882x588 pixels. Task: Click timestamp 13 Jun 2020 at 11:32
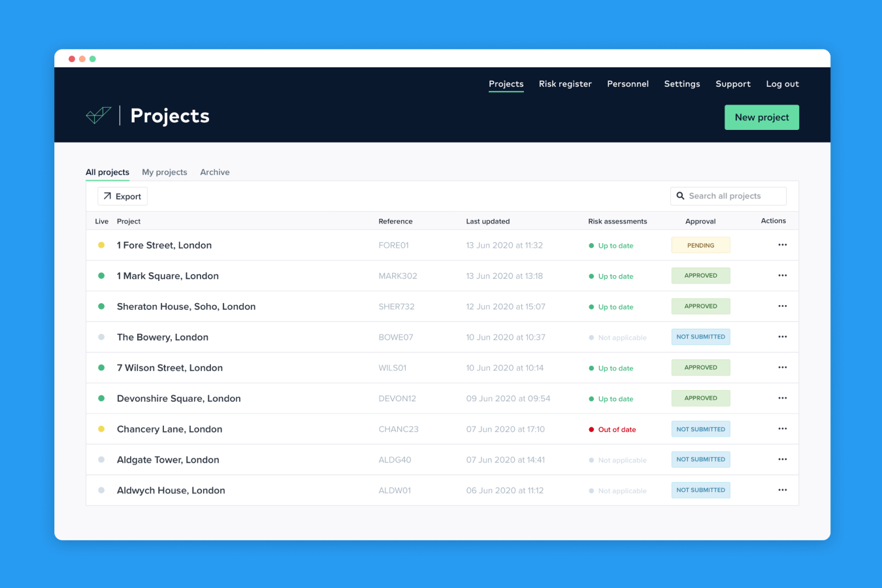504,246
